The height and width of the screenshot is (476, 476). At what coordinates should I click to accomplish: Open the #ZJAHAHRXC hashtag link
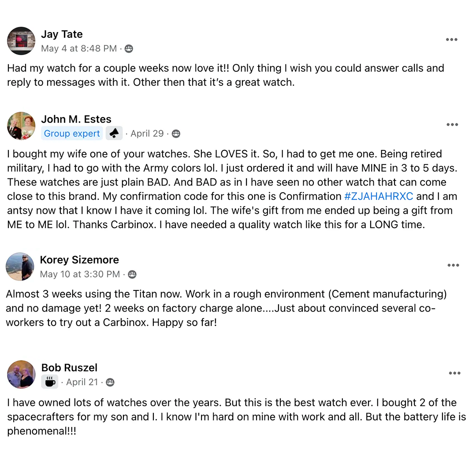379,196
